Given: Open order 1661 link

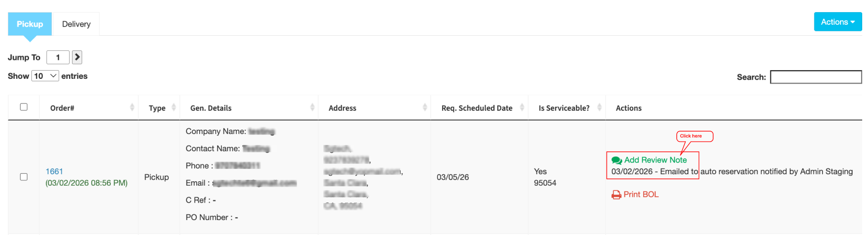Looking at the screenshot, I should tap(54, 172).
